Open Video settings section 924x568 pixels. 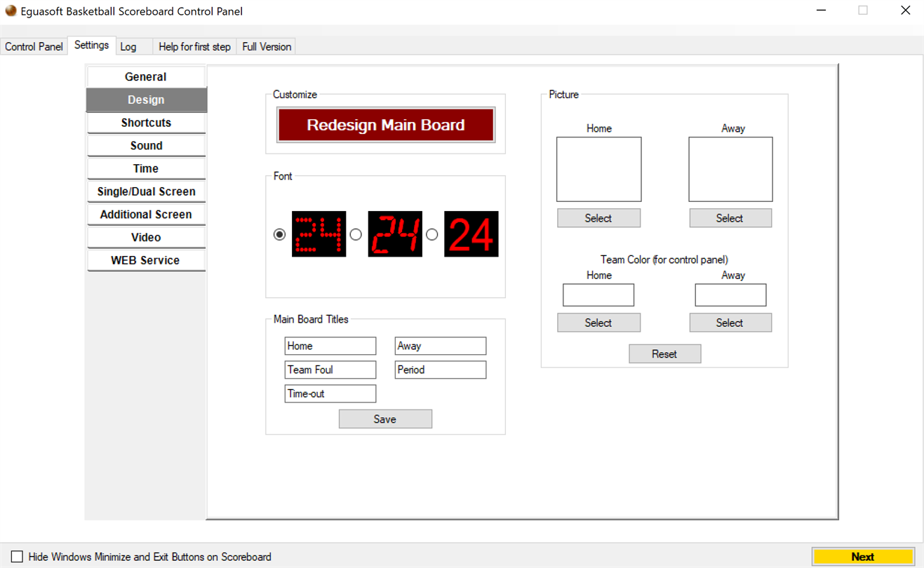coord(146,237)
